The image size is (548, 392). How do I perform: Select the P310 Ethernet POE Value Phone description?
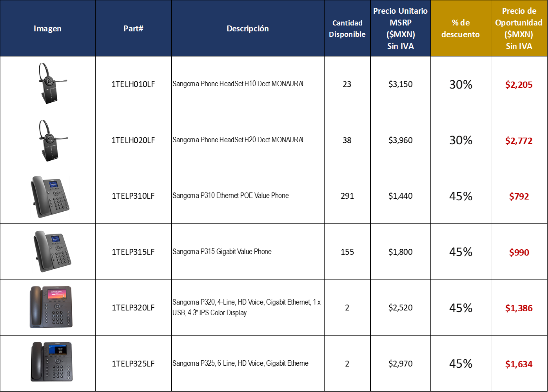point(230,196)
